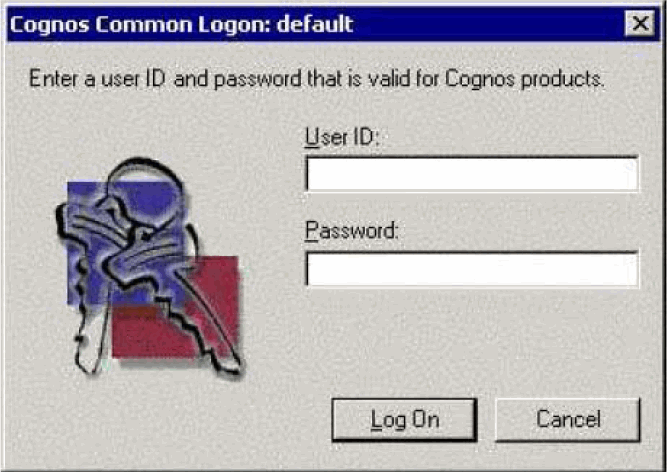Click the Cancel button
Viewport: 667px width, 472px height.
click(x=568, y=420)
